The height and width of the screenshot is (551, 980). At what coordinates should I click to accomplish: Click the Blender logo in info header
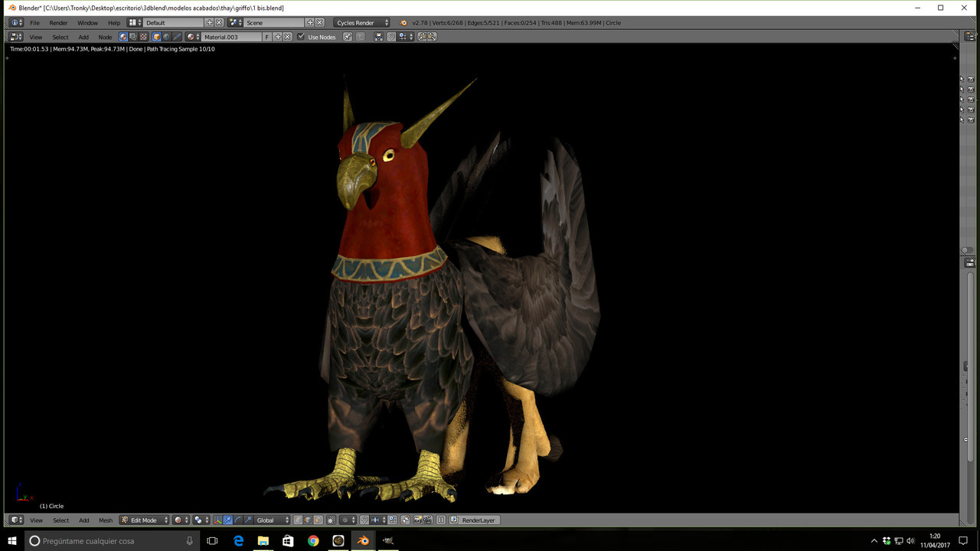403,22
